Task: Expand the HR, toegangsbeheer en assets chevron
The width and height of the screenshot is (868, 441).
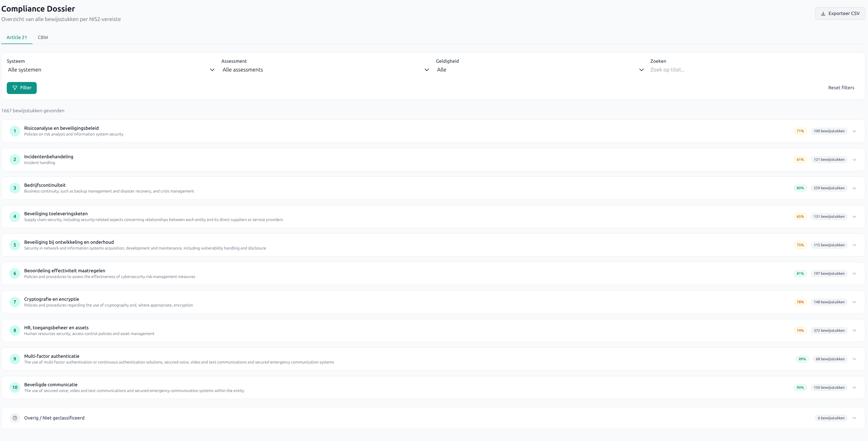Action: point(854,330)
